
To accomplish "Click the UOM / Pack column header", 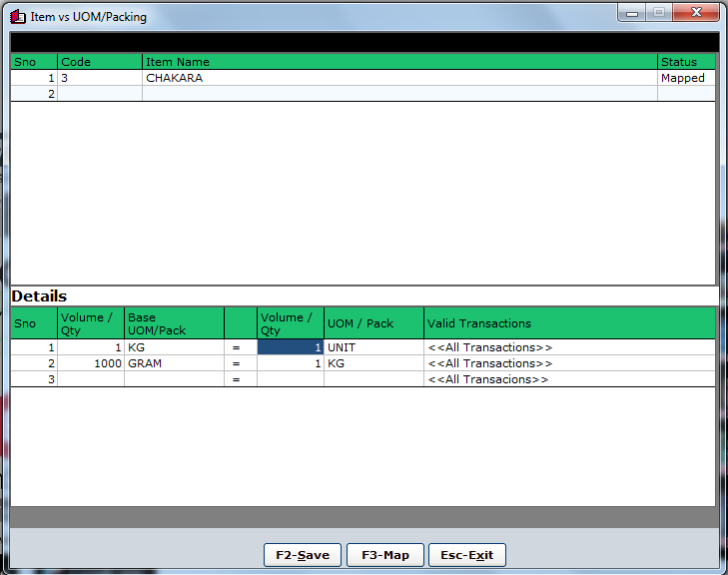I will [x=373, y=323].
